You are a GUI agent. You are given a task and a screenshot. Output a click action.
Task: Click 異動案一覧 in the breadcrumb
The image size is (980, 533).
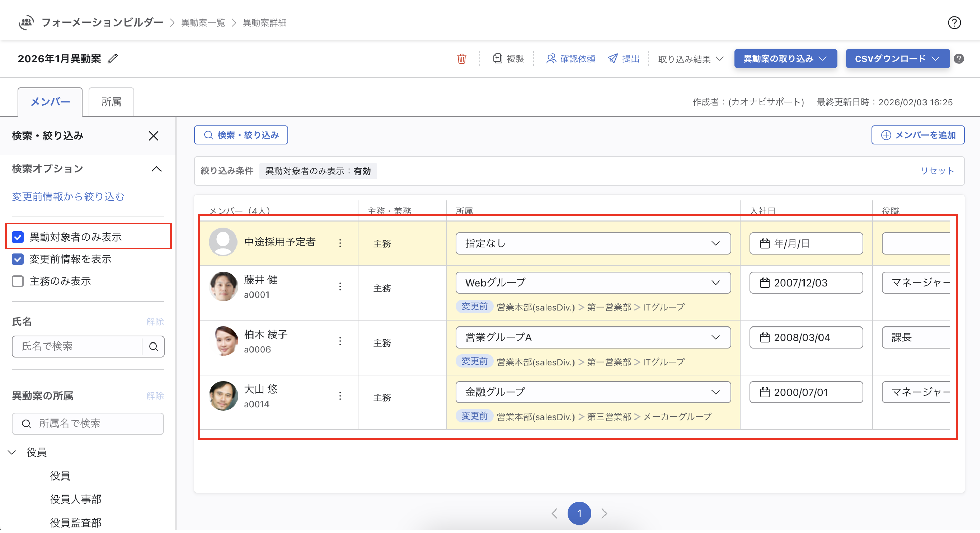(203, 23)
